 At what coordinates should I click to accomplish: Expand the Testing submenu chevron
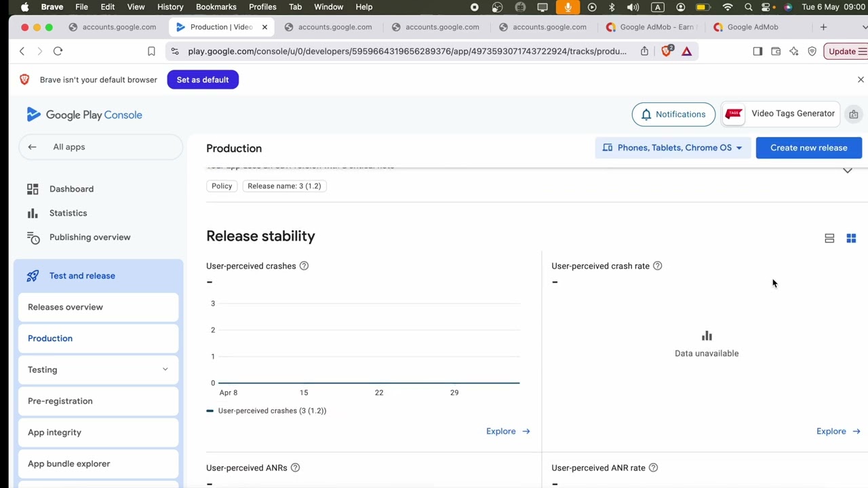tap(165, 369)
